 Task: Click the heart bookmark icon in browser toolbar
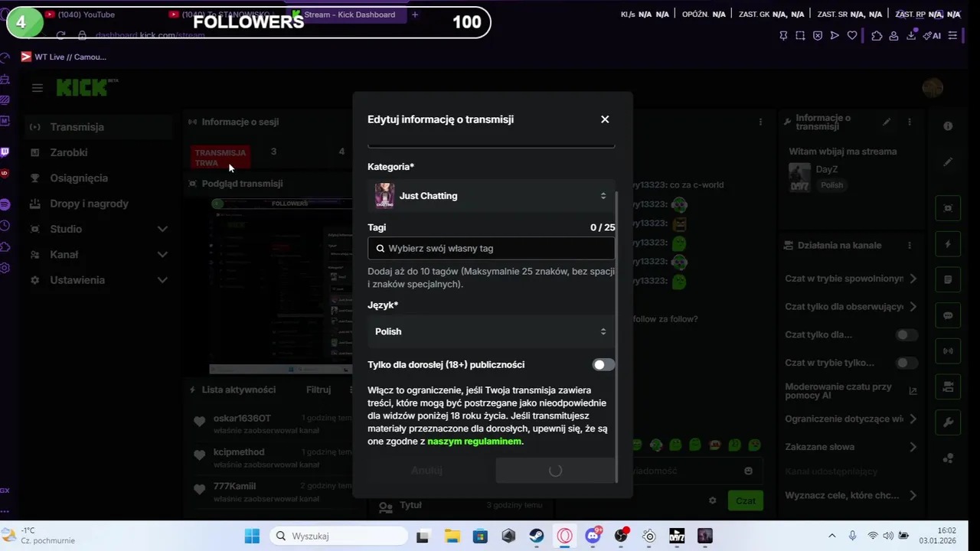pyautogui.click(x=851, y=35)
